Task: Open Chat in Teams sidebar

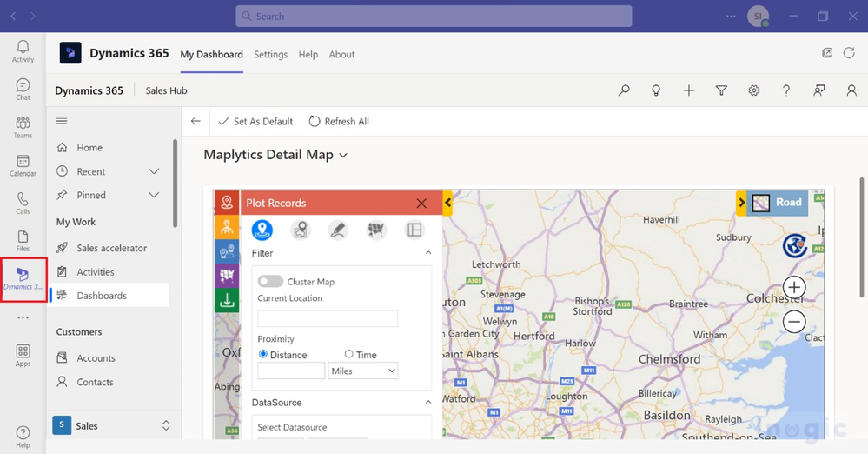Action: 23,90
